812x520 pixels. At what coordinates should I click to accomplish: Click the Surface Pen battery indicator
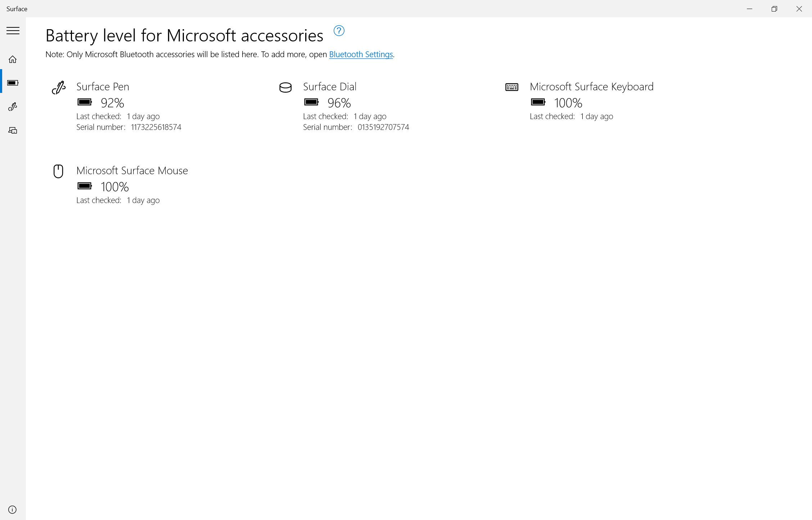(84, 102)
